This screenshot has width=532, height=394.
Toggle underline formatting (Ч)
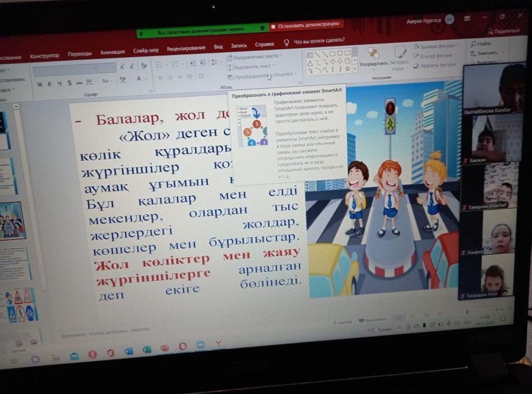point(59,83)
